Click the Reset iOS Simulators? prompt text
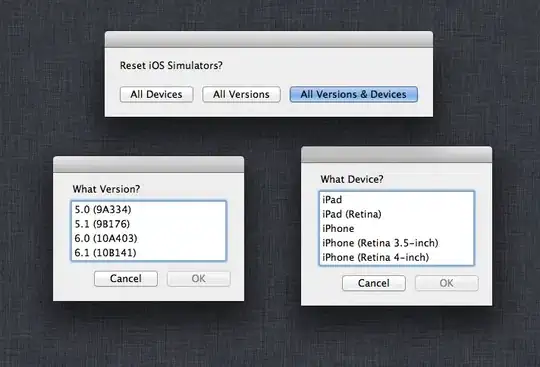This screenshot has width=540, height=367. [x=171, y=65]
